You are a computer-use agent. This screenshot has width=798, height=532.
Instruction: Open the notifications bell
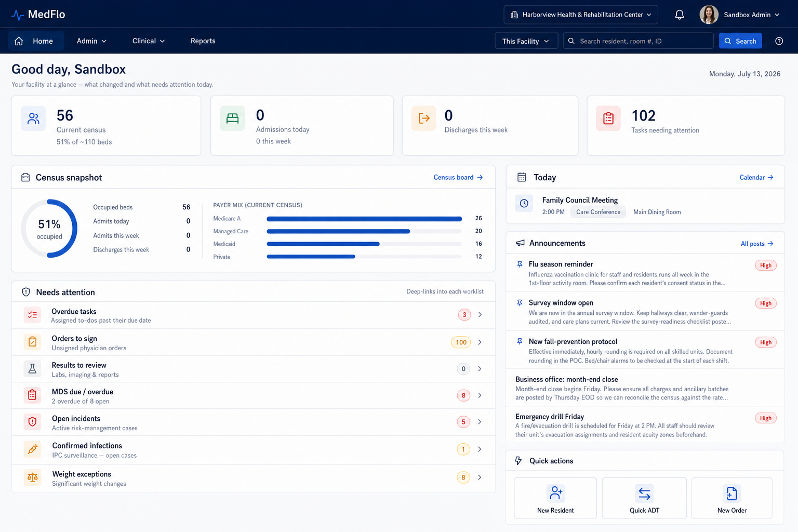[x=679, y=15]
